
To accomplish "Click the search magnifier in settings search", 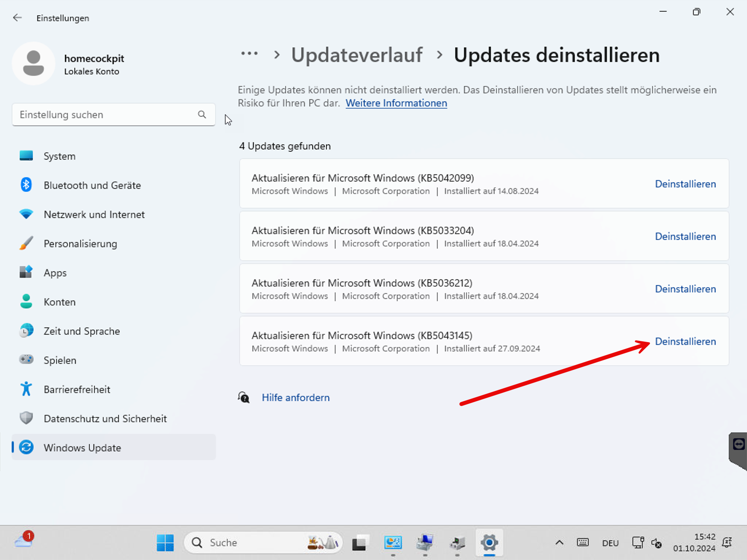I will (202, 115).
